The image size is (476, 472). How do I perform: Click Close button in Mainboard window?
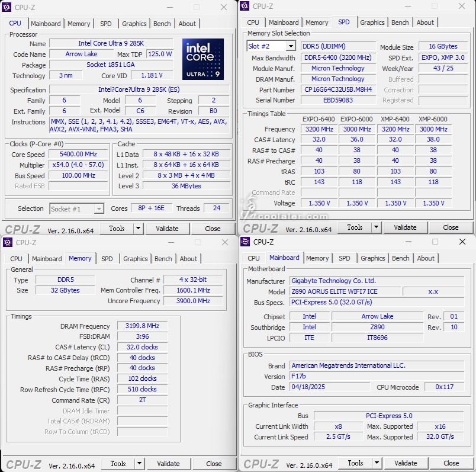pos(451,463)
